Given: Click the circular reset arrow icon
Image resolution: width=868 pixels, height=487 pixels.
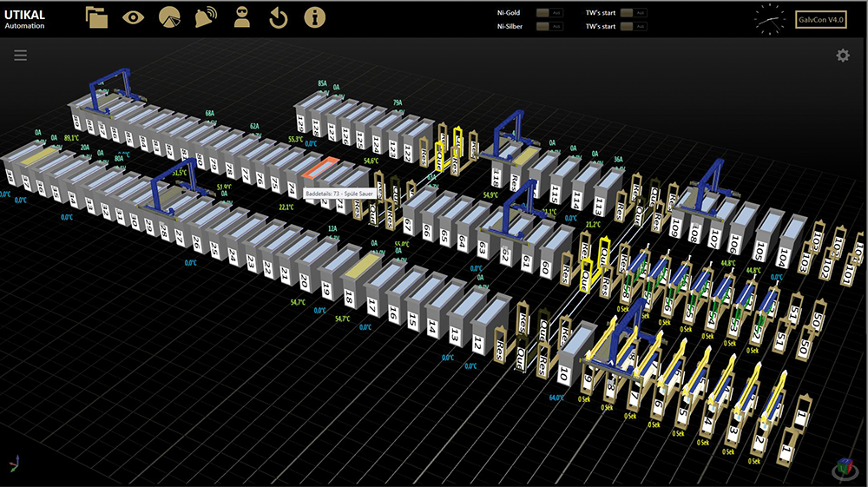Looking at the screenshot, I should [x=278, y=17].
